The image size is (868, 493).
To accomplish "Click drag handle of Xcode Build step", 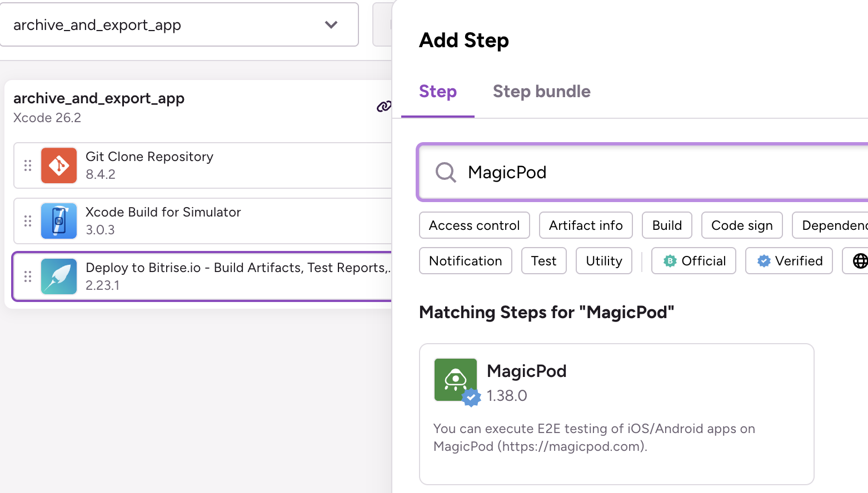I will tap(28, 221).
